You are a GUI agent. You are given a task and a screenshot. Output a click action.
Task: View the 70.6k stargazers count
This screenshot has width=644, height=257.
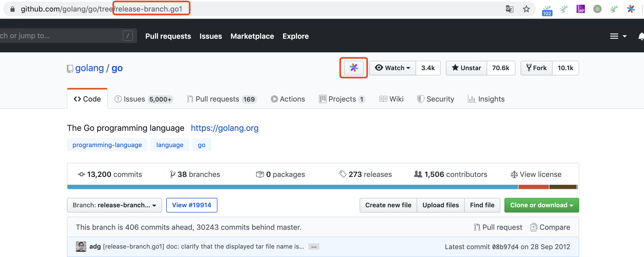click(x=501, y=68)
